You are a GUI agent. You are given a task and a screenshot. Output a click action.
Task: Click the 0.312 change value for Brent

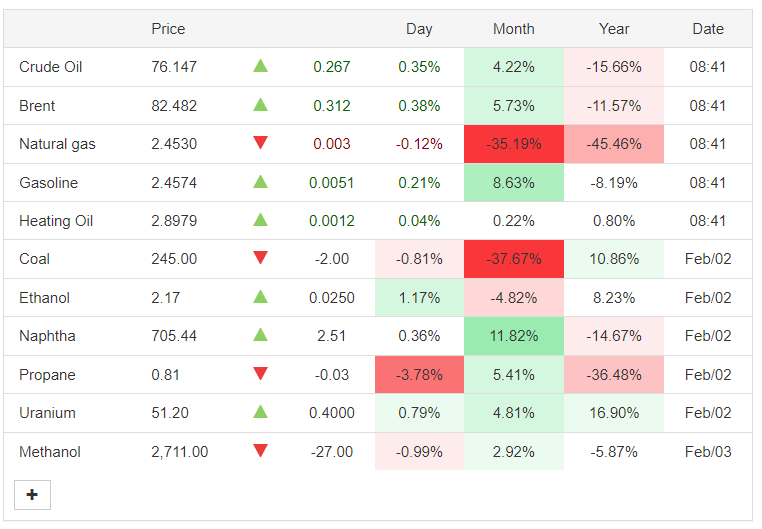(x=331, y=105)
